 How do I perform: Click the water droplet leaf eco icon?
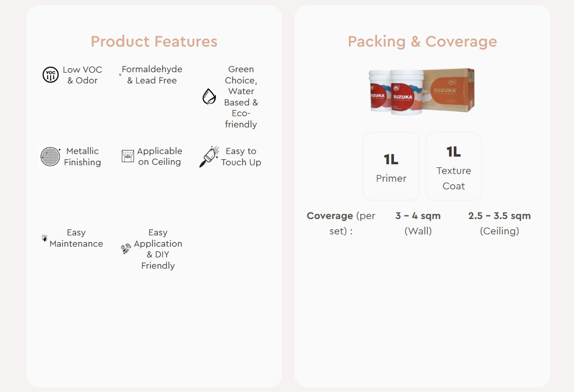point(209,97)
